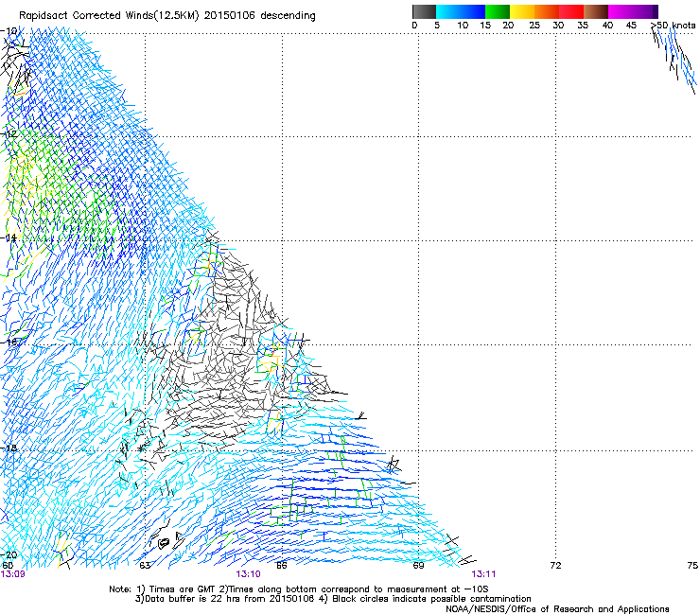Click the purple '13:10' swath time label
Image resolution: width=700 pixels, height=615 pixels.
coord(248,574)
